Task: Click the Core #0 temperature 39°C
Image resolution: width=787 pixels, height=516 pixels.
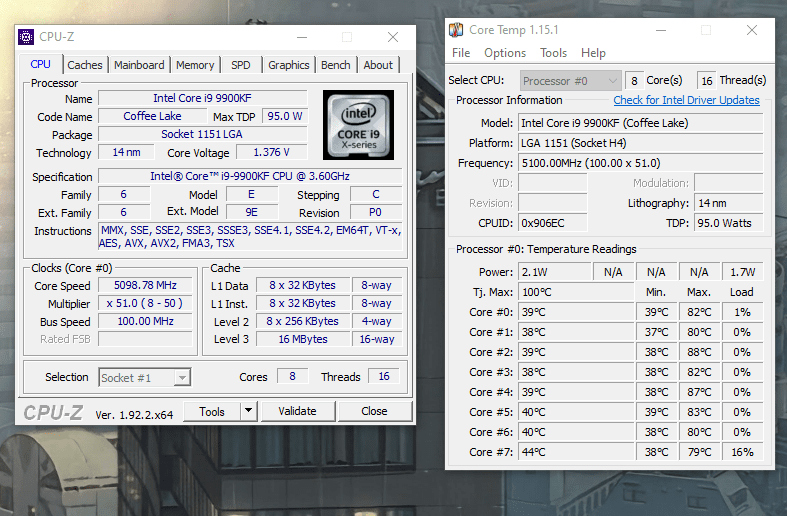Action: tap(576, 312)
